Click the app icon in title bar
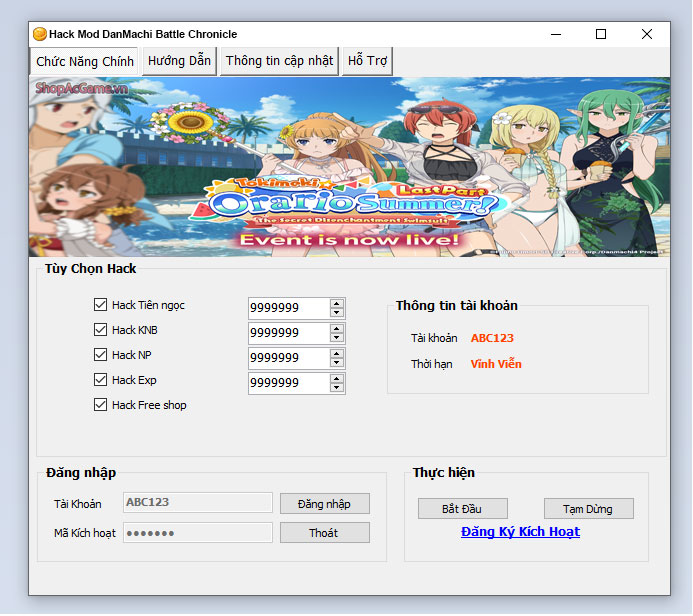693x616 pixels. coord(40,34)
